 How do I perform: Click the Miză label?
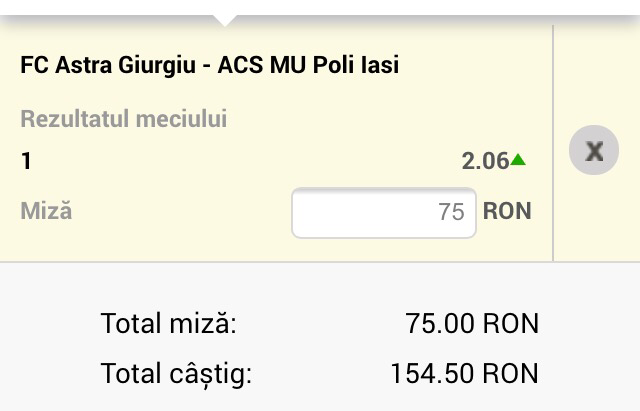(x=46, y=211)
